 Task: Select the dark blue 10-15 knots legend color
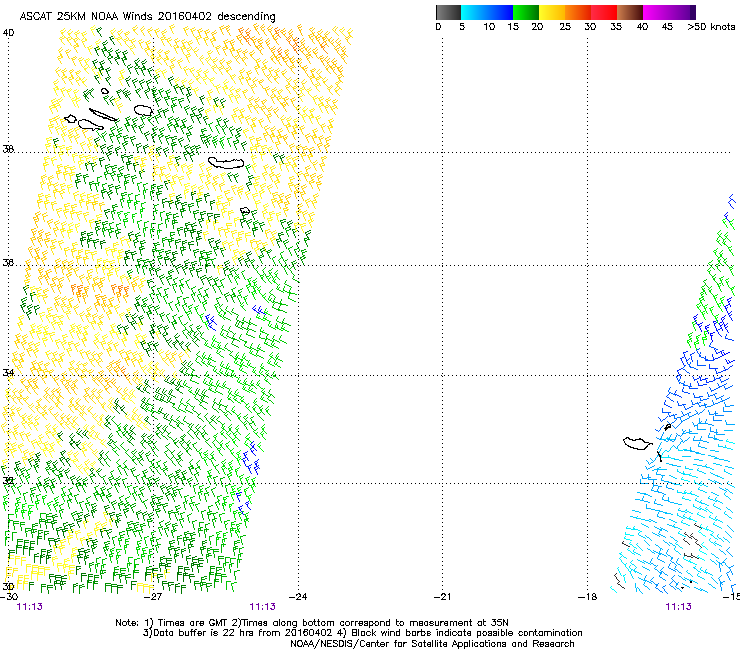(x=500, y=12)
